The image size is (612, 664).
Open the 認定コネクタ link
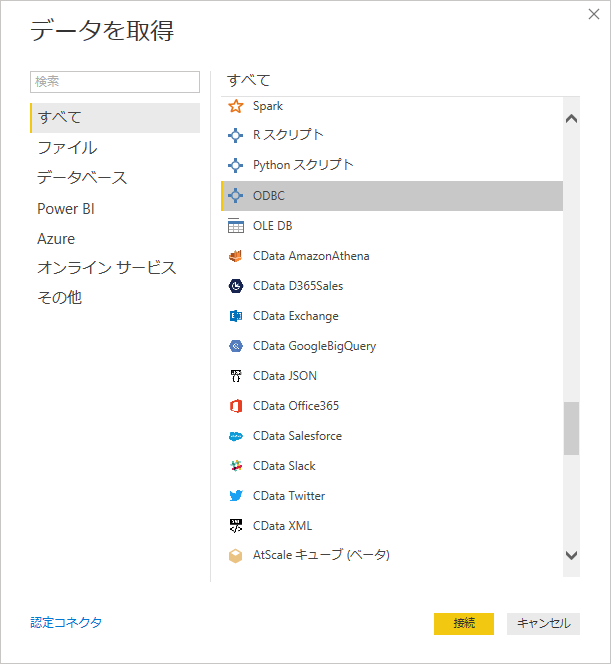[x=66, y=623]
